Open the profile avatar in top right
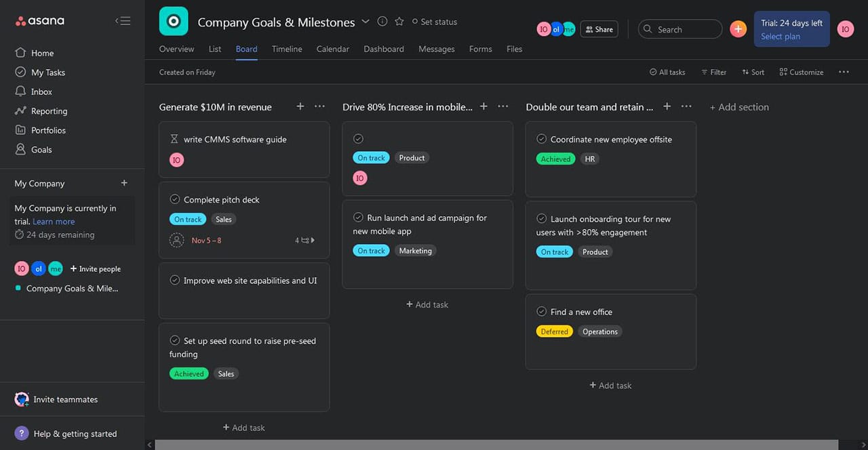The image size is (868, 450). pyautogui.click(x=845, y=29)
